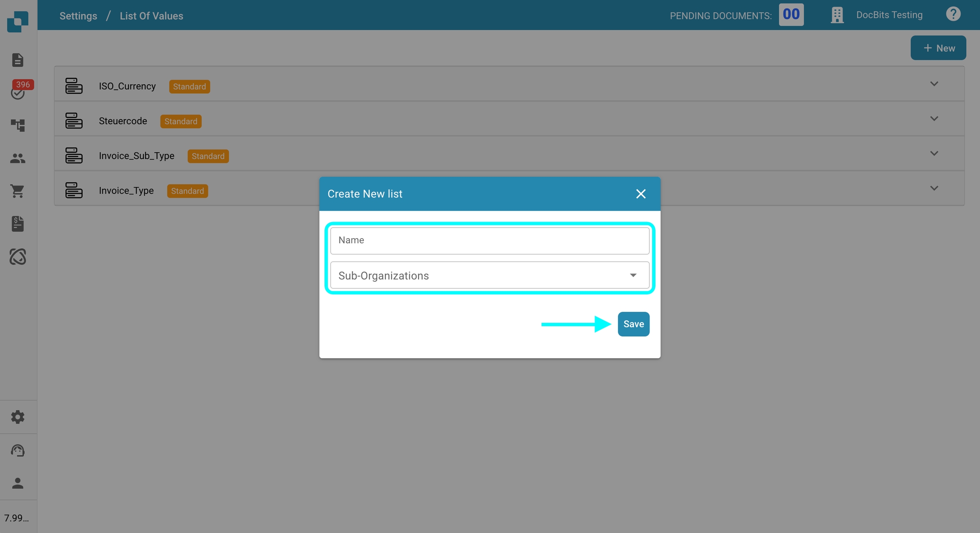Click the tasks icon with 396 badge
This screenshot has height=533, width=980.
(18, 92)
